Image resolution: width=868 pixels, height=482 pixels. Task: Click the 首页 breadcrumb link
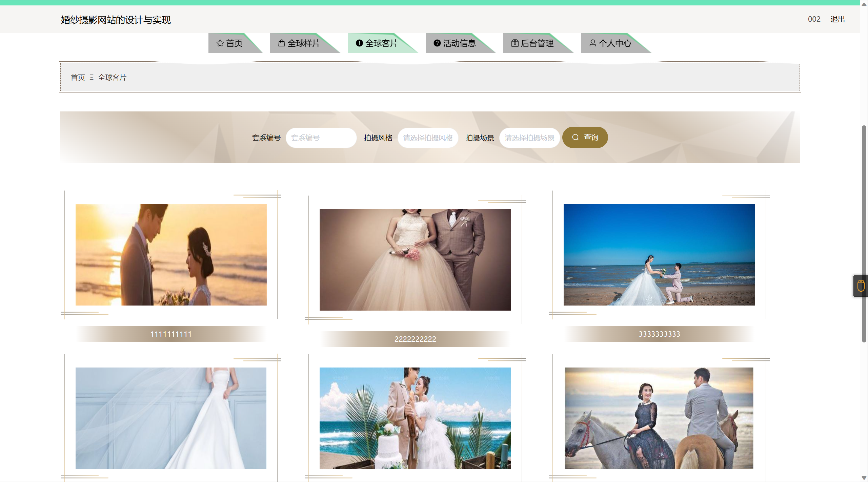point(78,78)
